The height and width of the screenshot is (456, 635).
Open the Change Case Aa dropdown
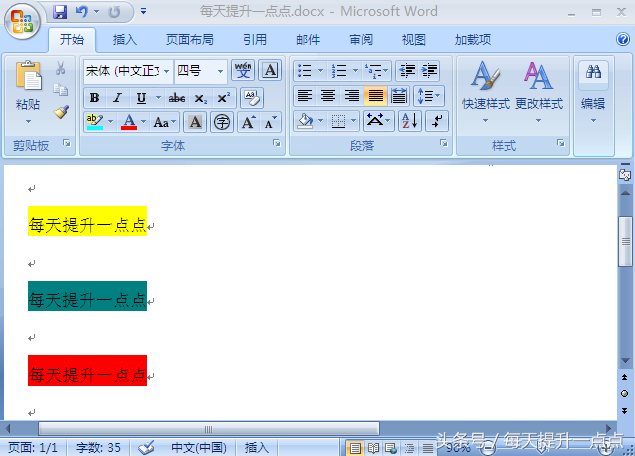[164, 122]
